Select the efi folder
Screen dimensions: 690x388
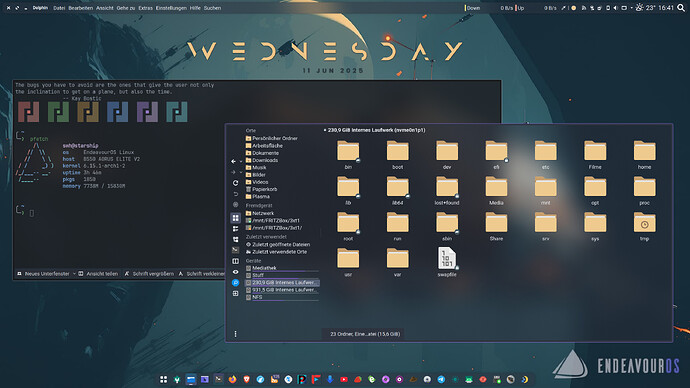point(496,155)
